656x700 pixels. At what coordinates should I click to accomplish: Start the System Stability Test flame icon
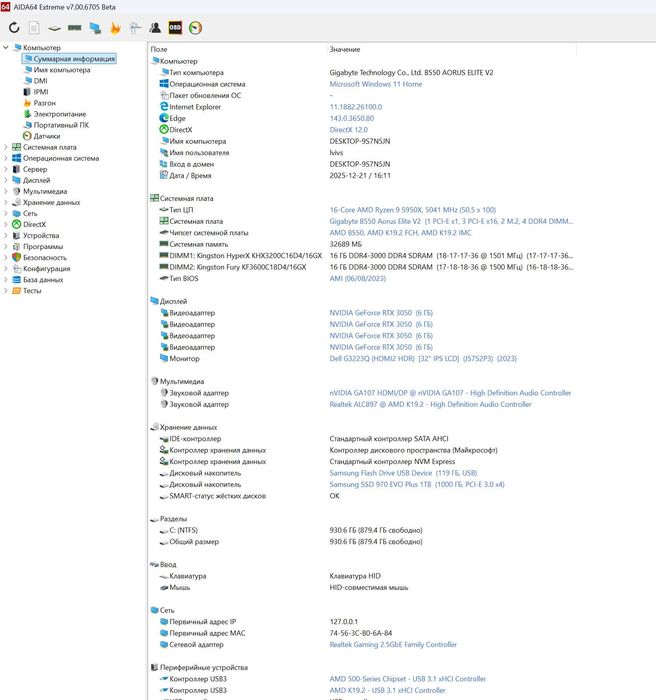(x=115, y=28)
